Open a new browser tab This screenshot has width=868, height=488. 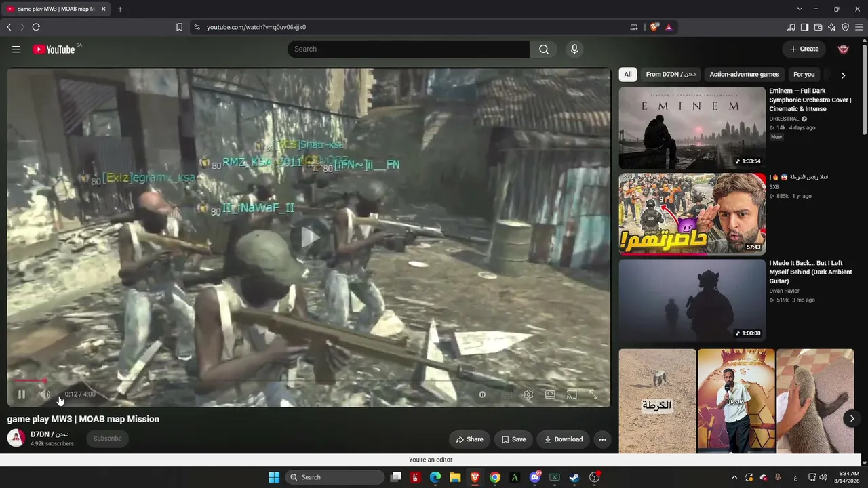pyautogui.click(x=120, y=9)
